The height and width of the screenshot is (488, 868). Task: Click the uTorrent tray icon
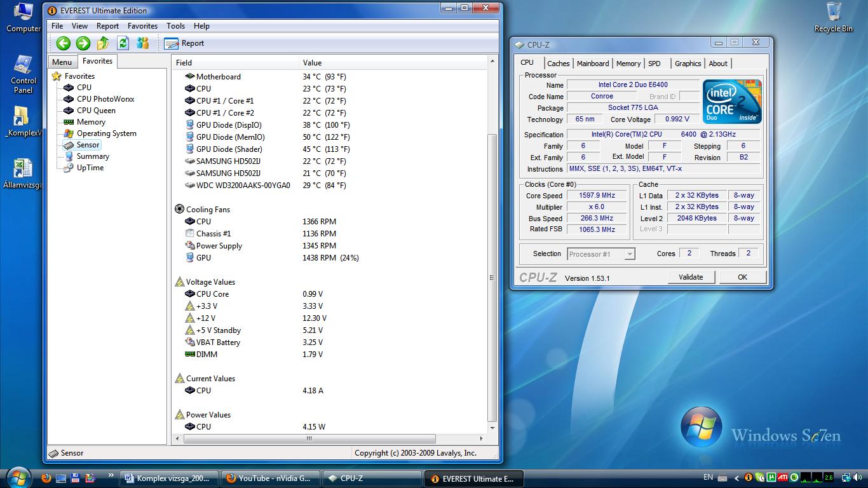[771, 478]
